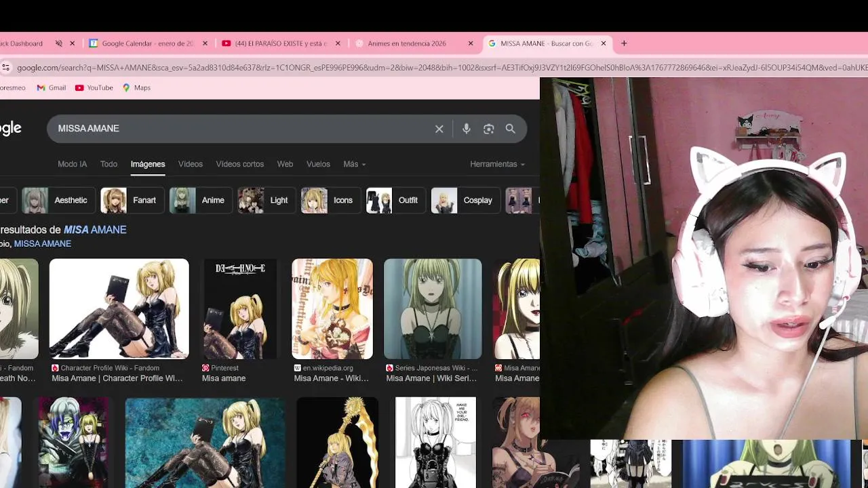Filter images by Icons chip
This screenshot has height=488, width=868.
pyautogui.click(x=330, y=201)
